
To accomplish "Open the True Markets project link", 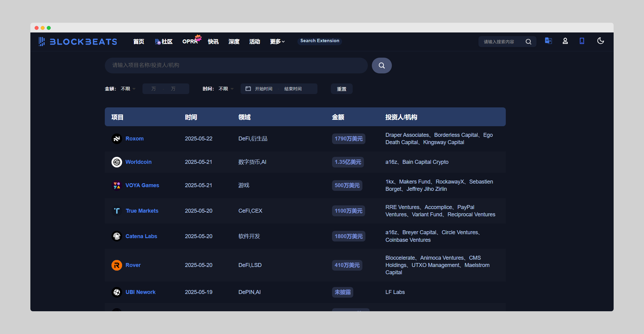I will point(142,211).
